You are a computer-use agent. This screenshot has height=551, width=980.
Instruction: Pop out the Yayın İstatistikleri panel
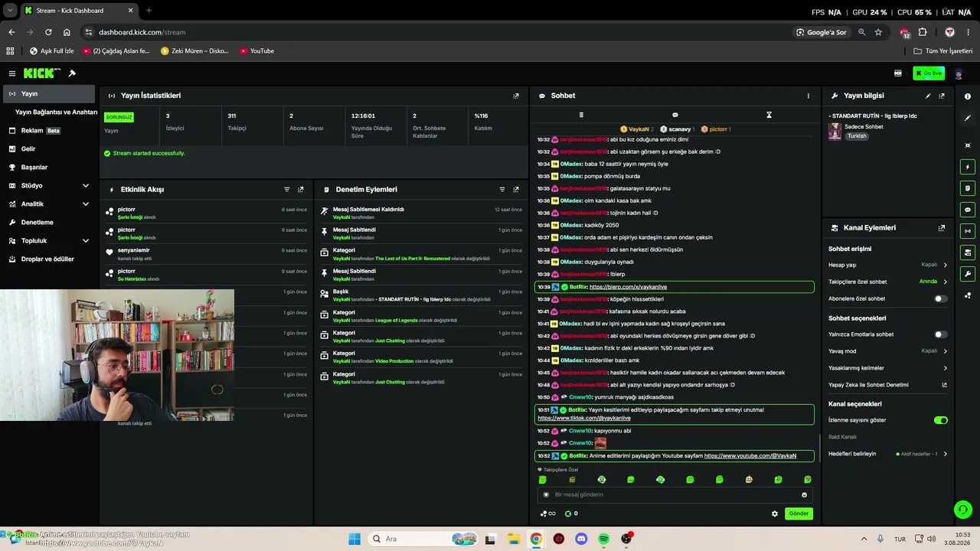pos(516,96)
